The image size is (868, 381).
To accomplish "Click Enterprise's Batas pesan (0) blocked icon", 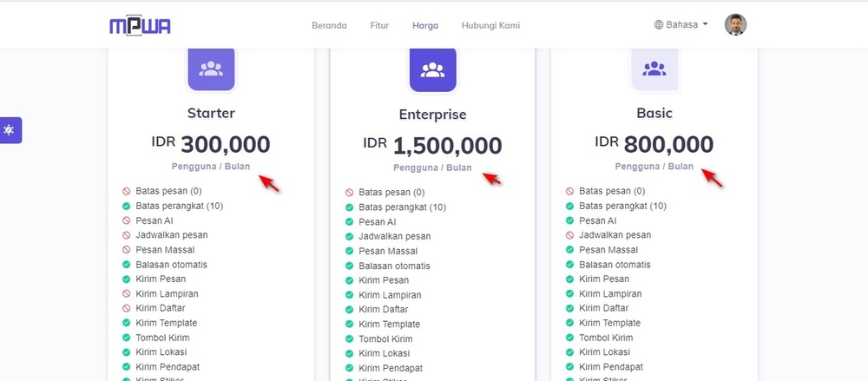I will [349, 193].
